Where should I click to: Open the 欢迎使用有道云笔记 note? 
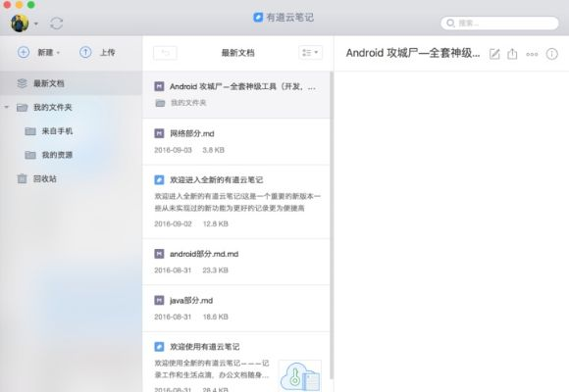(x=236, y=363)
